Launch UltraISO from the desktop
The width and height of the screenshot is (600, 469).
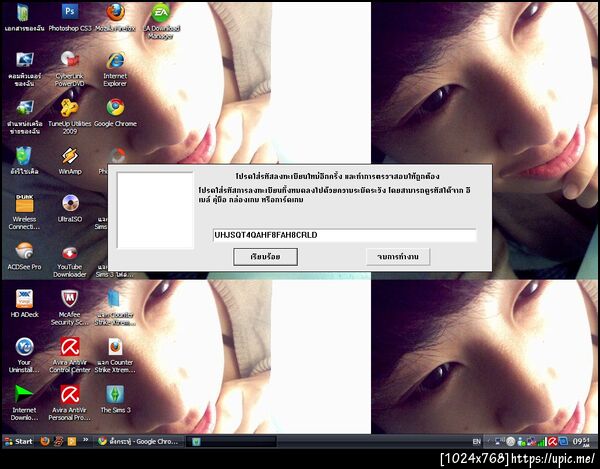70,208
